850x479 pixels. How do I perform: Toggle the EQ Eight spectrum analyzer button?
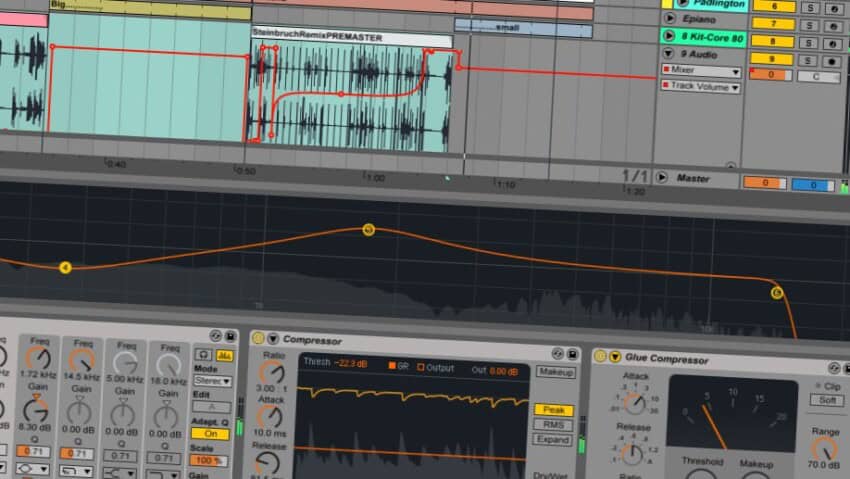tap(224, 355)
